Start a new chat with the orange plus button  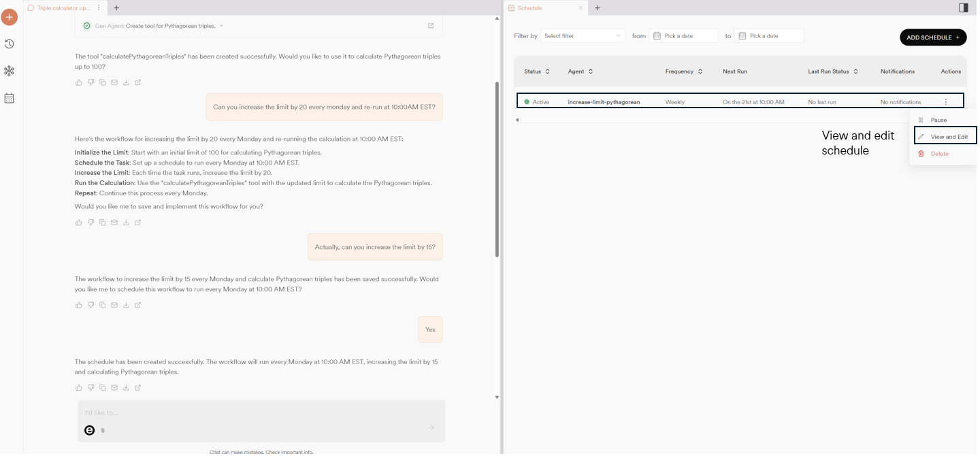point(10,17)
